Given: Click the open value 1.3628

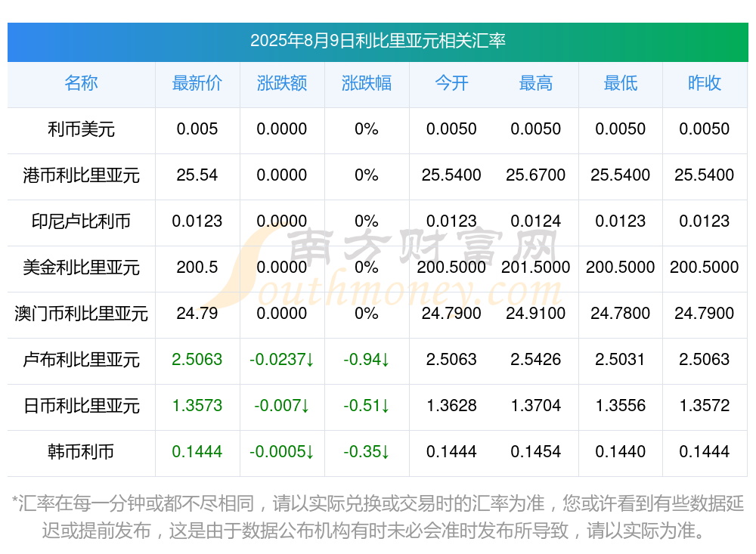Looking at the screenshot, I should pos(451,406).
